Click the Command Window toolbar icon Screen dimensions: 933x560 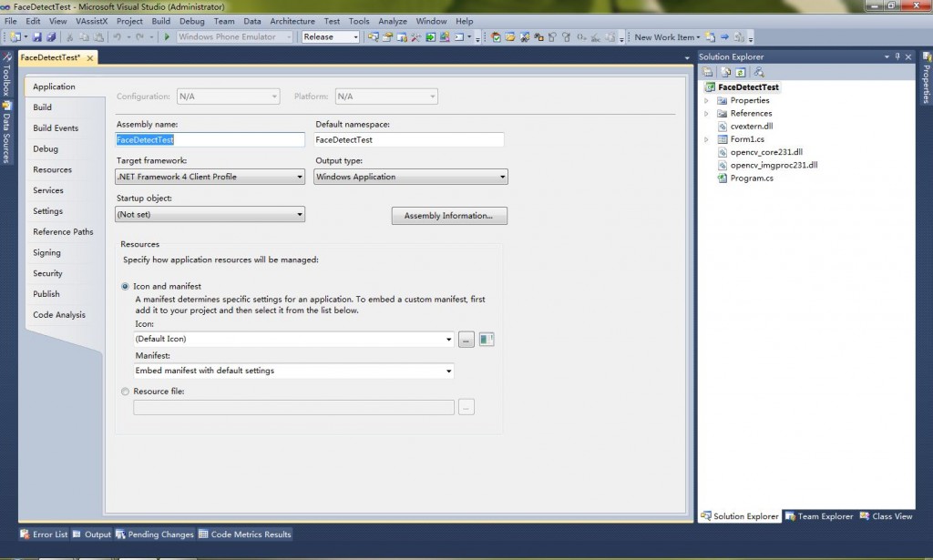(x=459, y=36)
